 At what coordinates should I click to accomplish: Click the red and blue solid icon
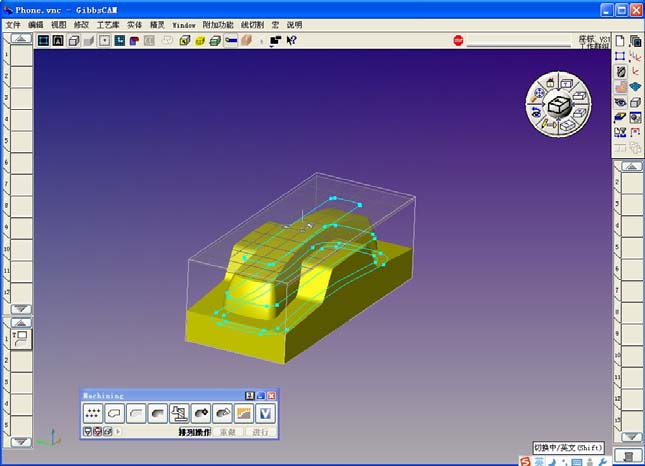pyautogui.click(x=134, y=41)
